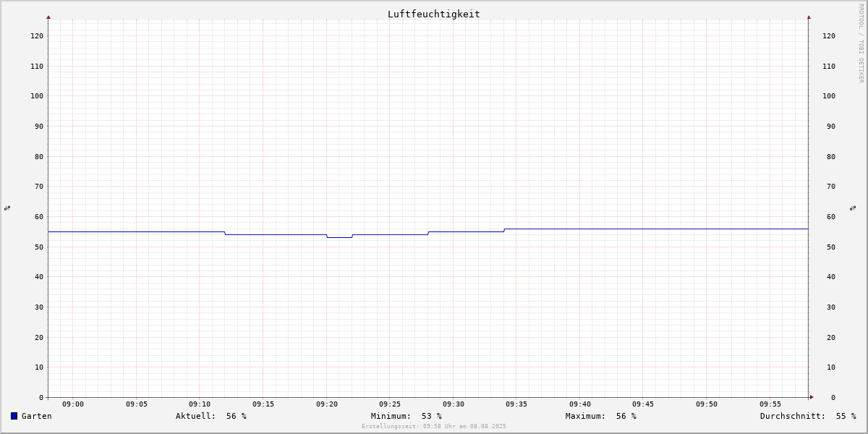Click the 09:05 time axis label
The width and height of the screenshot is (868, 434).
point(137,404)
